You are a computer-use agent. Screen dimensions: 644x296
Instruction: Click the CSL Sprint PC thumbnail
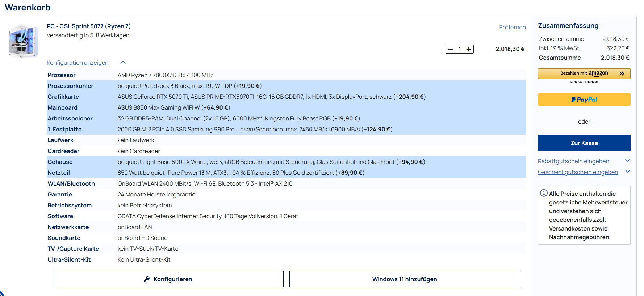[23, 41]
